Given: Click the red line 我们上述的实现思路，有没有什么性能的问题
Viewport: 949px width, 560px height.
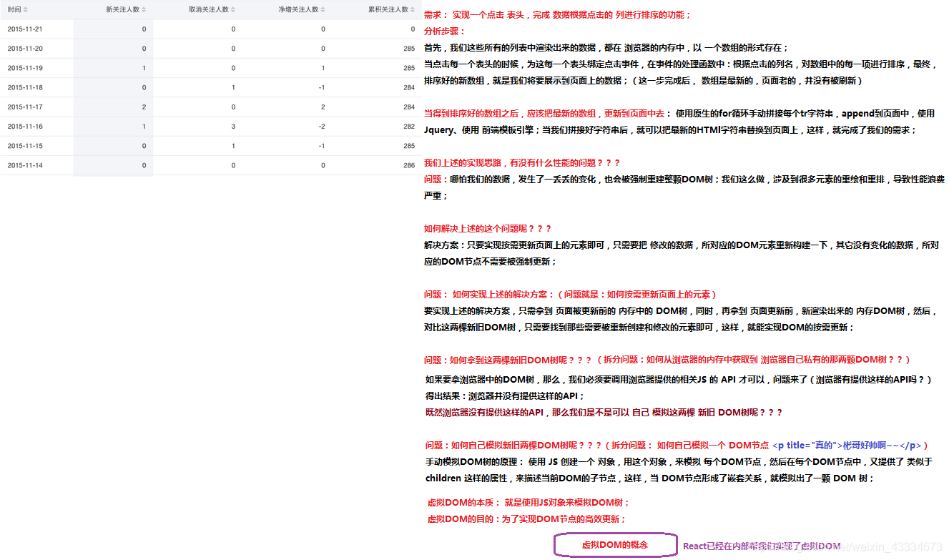Looking at the screenshot, I should 522,163.
